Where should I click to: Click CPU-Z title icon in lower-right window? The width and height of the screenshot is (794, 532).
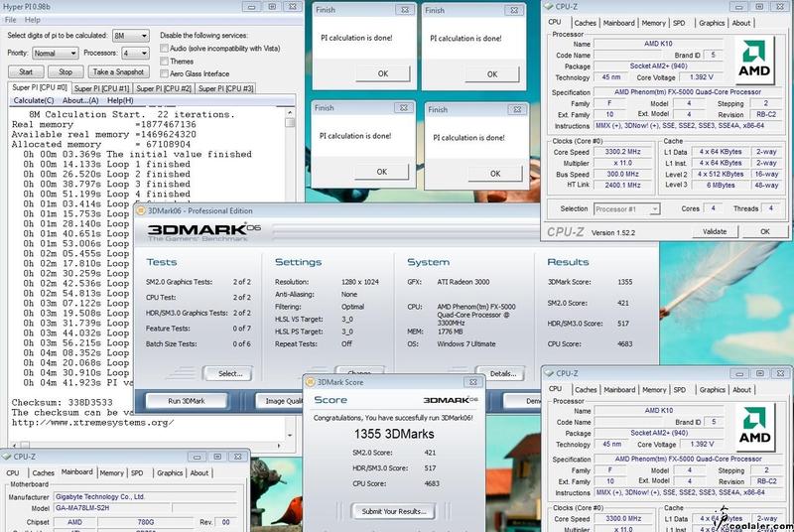549,373
